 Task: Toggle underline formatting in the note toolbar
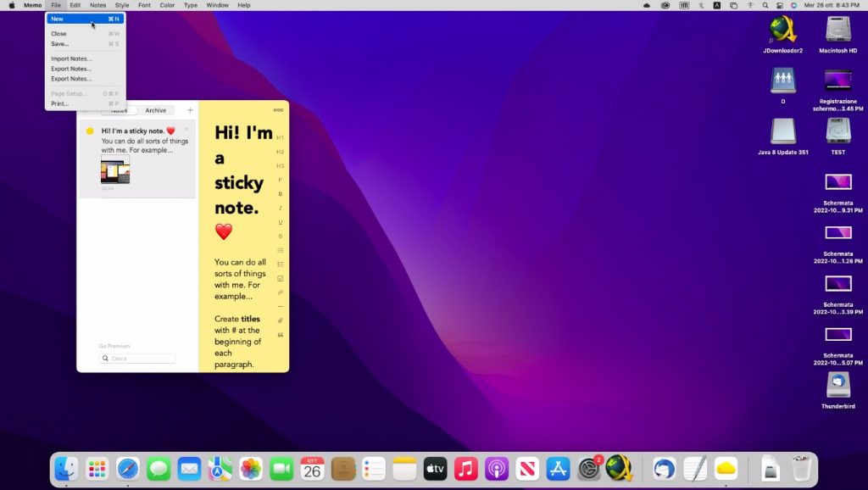(280, 222)
